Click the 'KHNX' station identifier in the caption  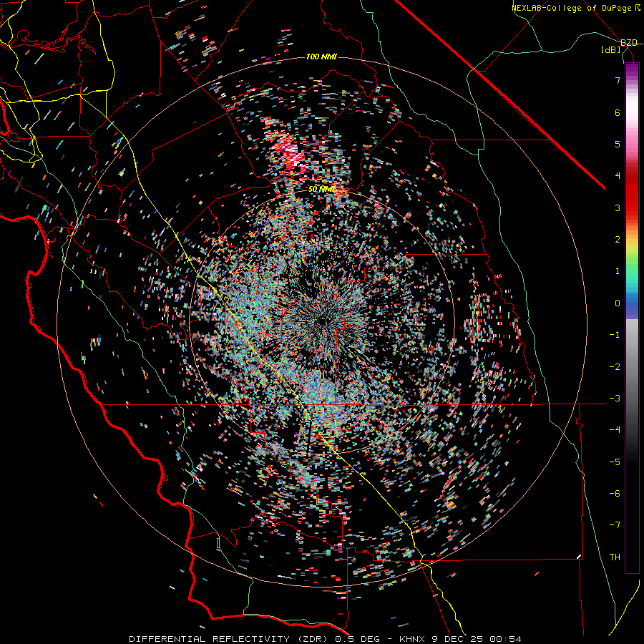point(413,639)
